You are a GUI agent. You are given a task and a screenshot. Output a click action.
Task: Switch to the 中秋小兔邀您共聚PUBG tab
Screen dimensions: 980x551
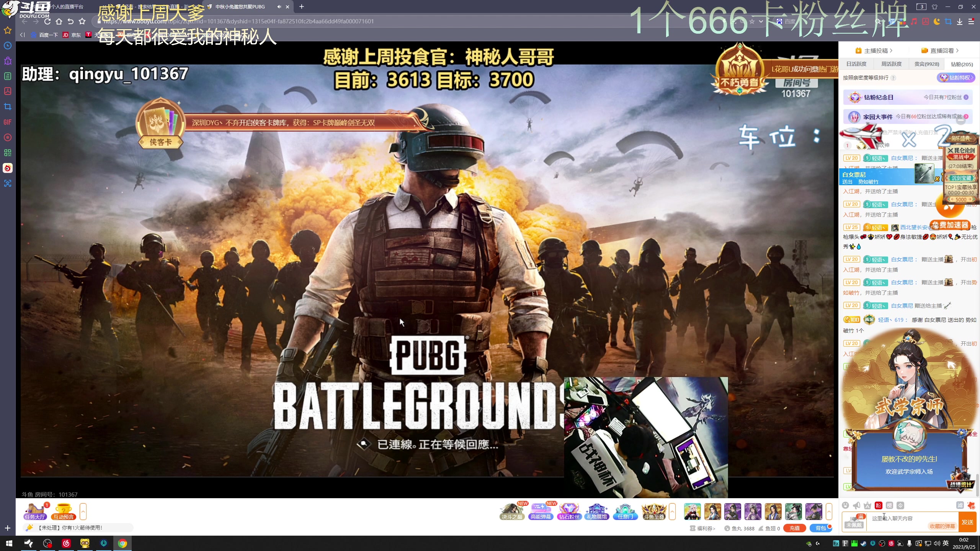248,7
